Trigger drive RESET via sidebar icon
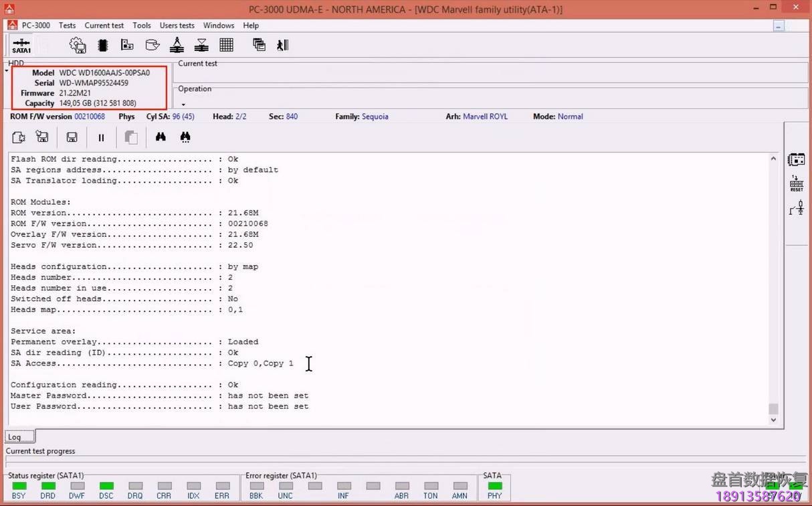812x506 pixels. pyautogui.click(x=796, y=182)
